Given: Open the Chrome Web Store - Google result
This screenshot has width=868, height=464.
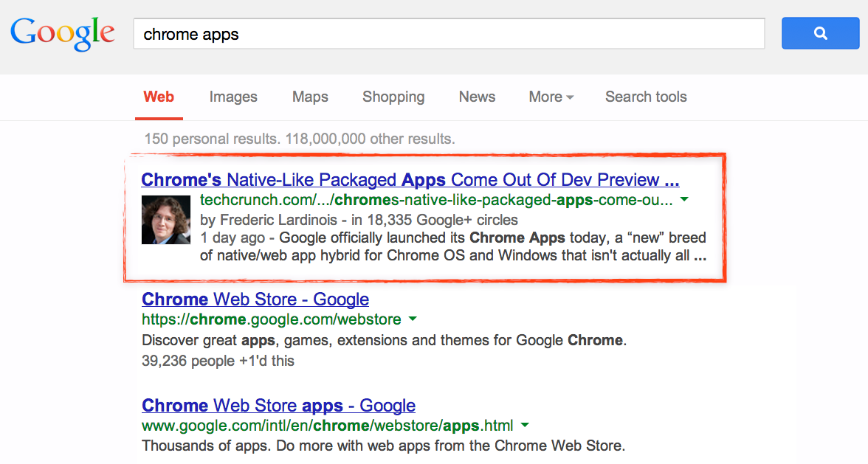Looking at the screenshot, I should [x=255, y=299].
